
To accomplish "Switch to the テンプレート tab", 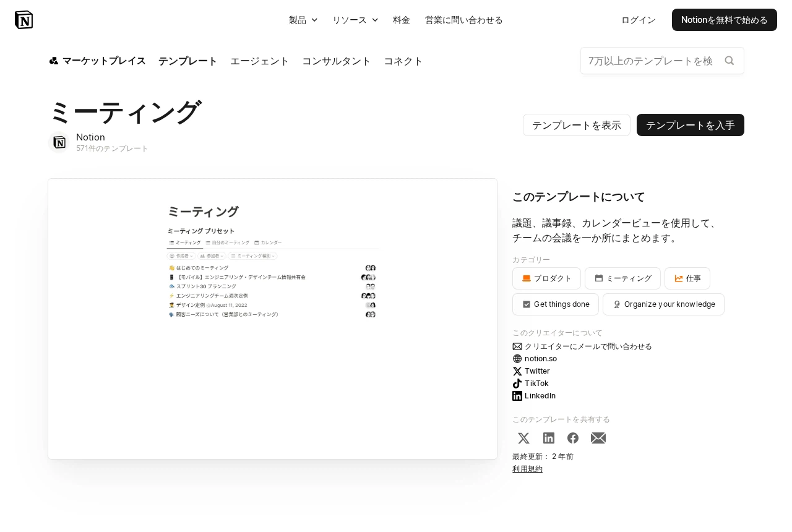I will tap(188, 61).
